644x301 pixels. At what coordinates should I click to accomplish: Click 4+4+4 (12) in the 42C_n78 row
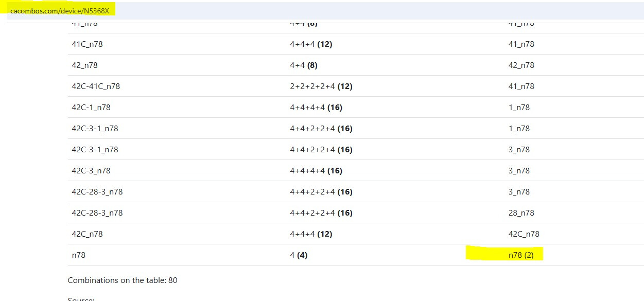(x=311, y=234)
